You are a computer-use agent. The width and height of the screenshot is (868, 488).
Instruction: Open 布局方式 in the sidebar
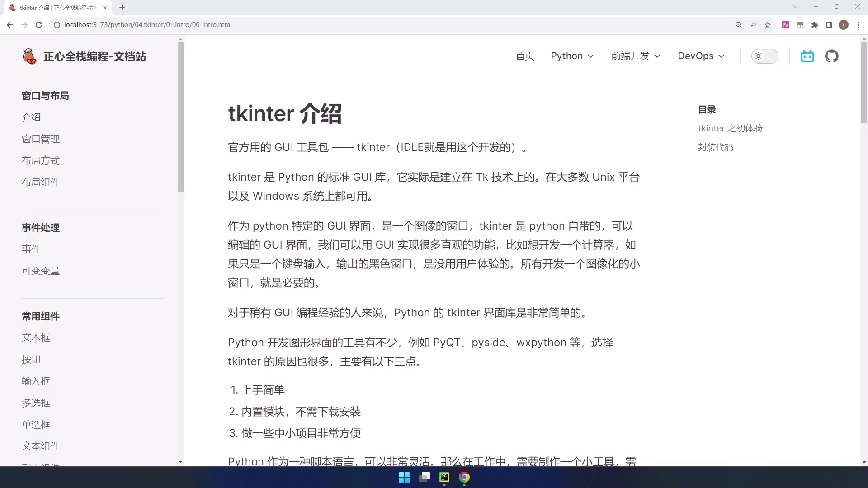pyautogui.click(x=41, y=160)
